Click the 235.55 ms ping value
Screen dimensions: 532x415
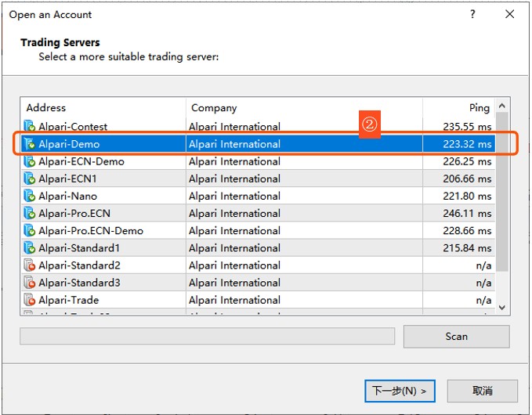467,127
